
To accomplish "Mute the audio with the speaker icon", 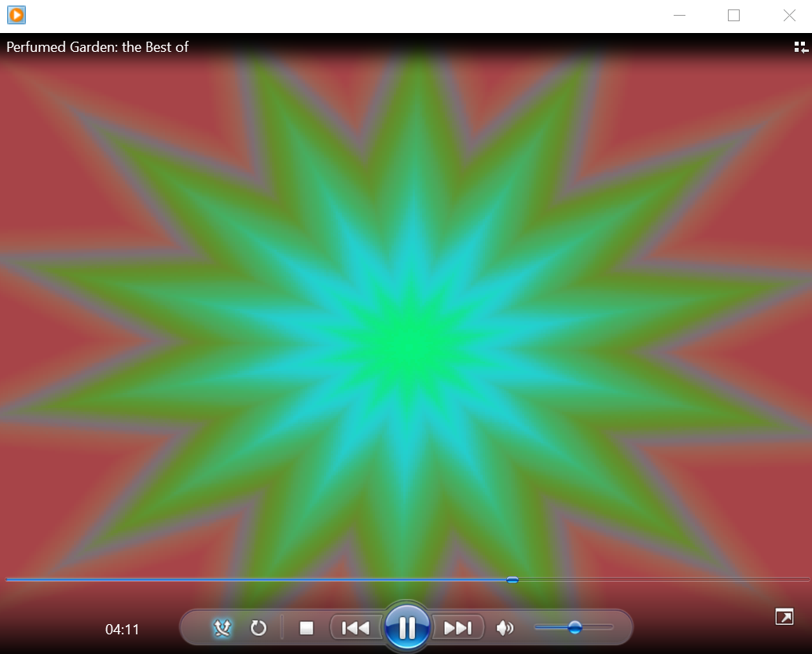I will pyautogui.click(x=505, y=628).
